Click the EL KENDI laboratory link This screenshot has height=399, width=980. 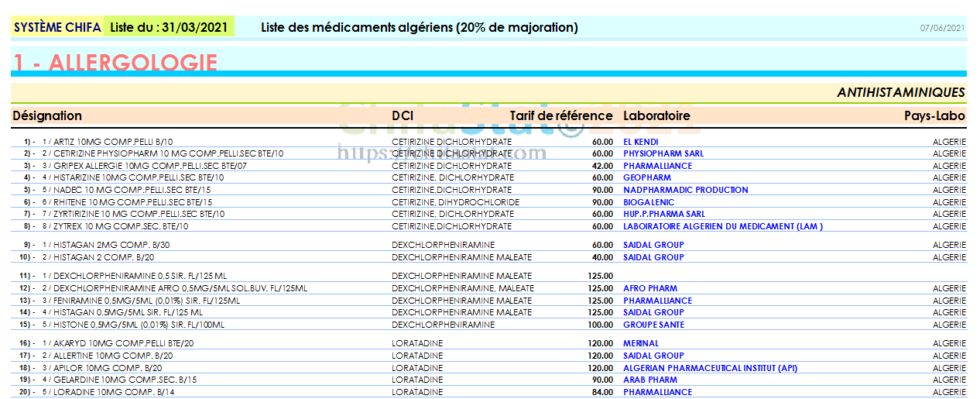(x=640, y=142)
